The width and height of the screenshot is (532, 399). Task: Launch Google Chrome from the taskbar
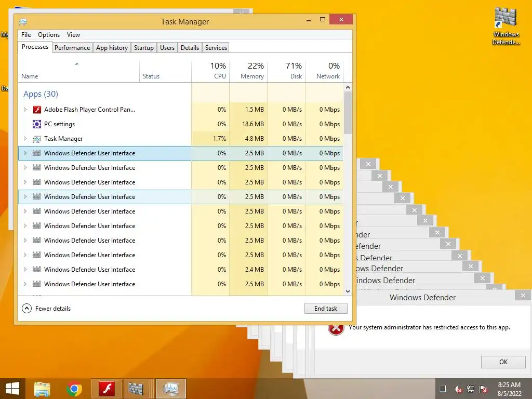(74, 389)
